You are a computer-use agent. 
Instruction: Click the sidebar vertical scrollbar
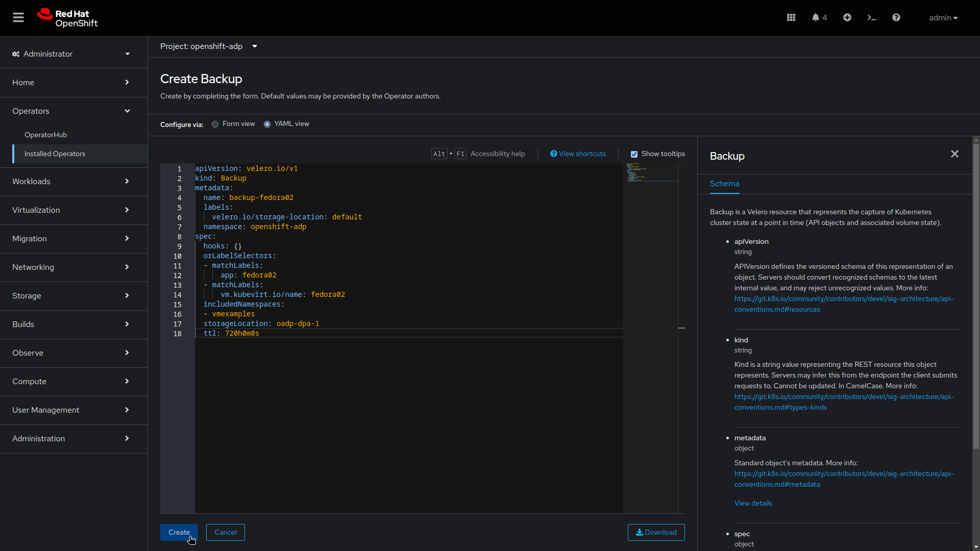point(975,296)
